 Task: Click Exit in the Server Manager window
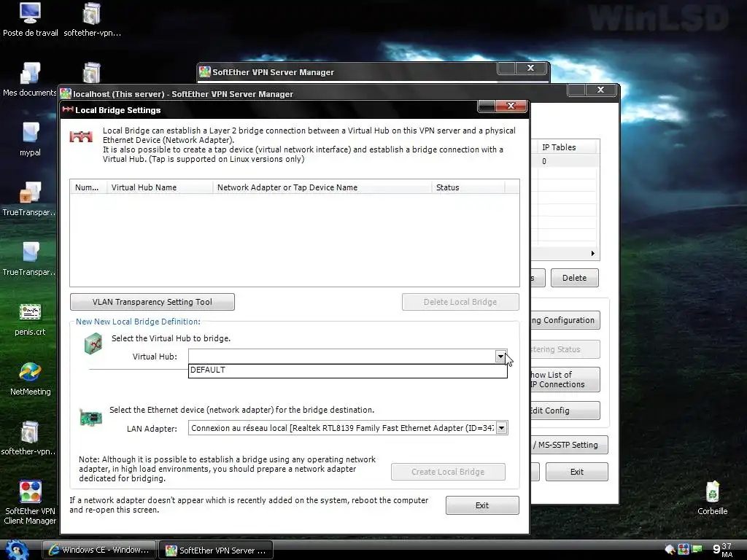(577, 472)
